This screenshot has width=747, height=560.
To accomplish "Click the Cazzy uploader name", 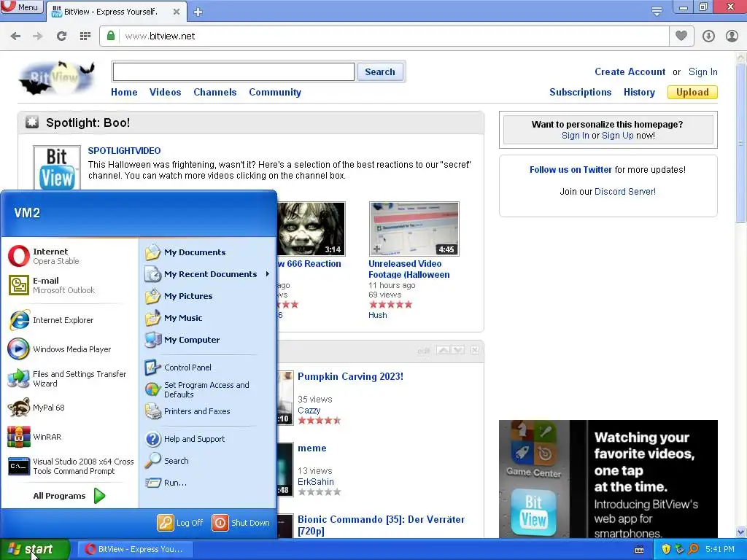I will 309,411.
